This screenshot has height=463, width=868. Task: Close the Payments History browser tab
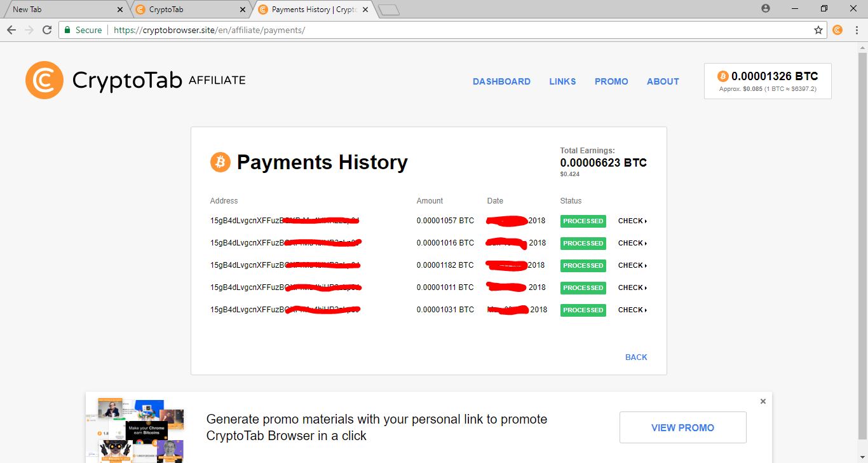364,10
